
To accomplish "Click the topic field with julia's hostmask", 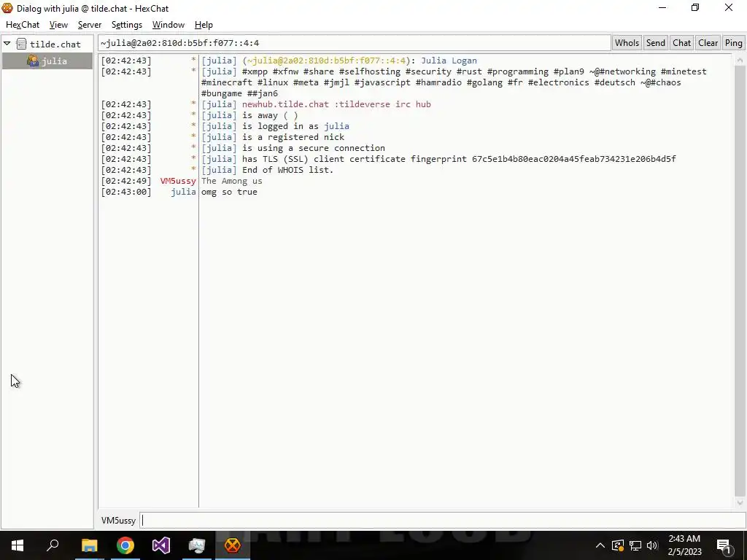I will pos(355,43).
